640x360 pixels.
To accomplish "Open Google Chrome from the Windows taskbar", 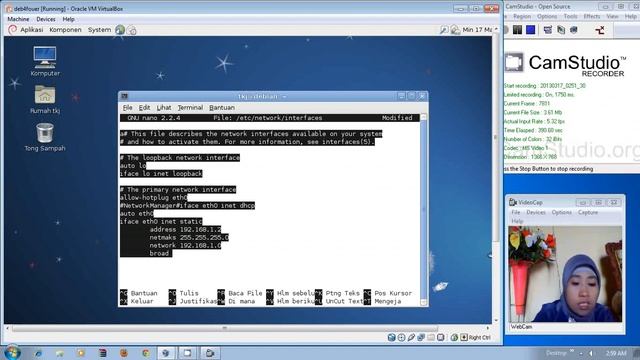I will [145, 353].
